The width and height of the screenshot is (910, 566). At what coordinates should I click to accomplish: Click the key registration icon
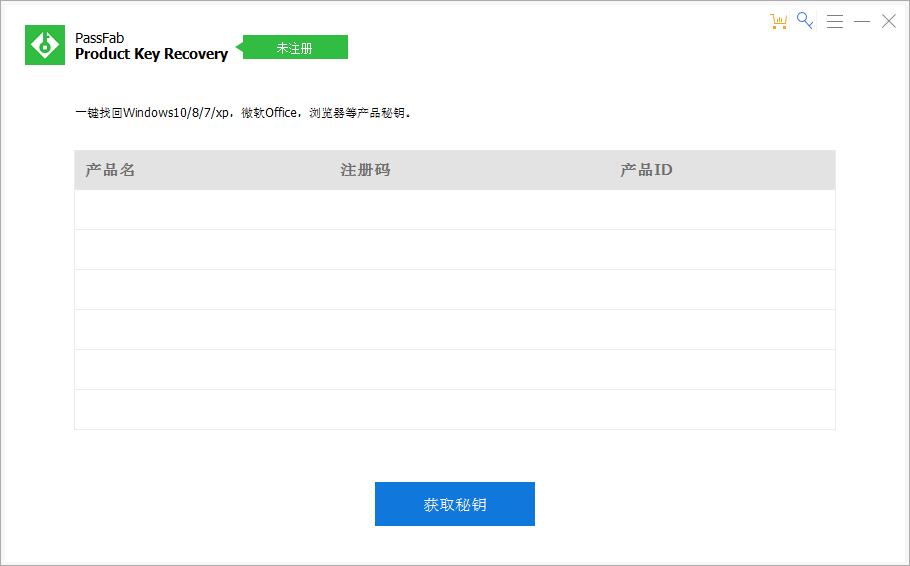coord(805,20)
